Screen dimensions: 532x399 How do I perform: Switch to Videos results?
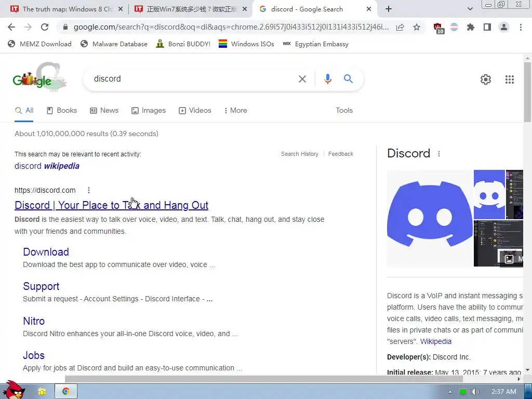(x=195, y=111)
